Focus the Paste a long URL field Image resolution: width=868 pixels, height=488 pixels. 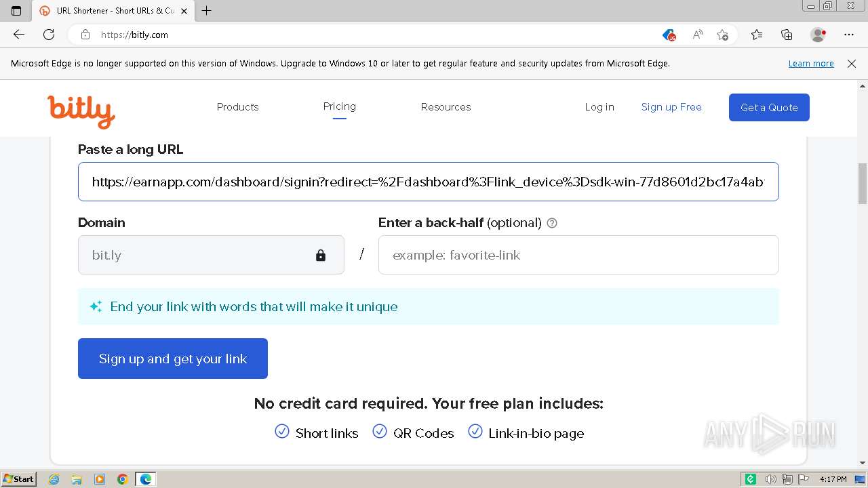(429, 182)
